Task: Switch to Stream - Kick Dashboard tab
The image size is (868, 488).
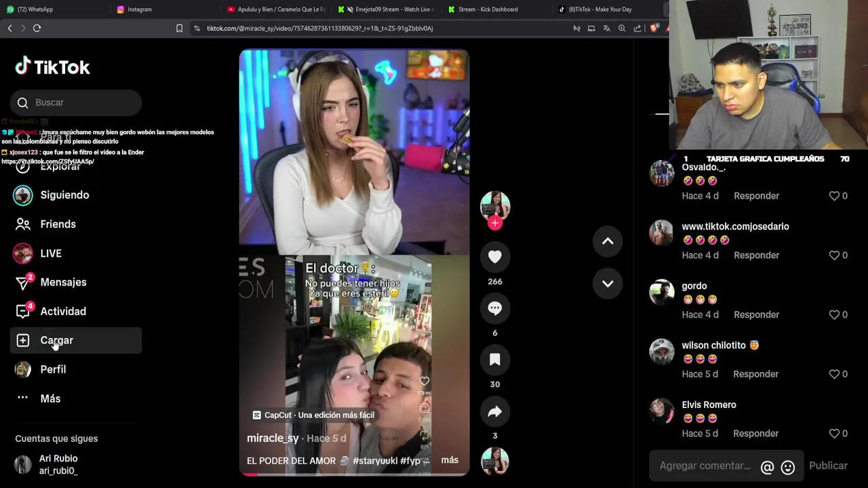Action: (x=497, y=9)
